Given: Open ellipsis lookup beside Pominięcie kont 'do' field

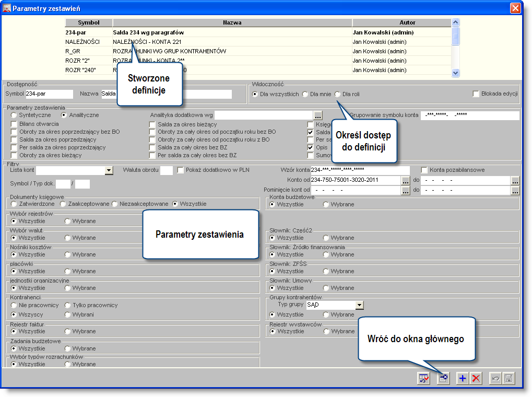Looking at the screenshot, I should [515, 190].
